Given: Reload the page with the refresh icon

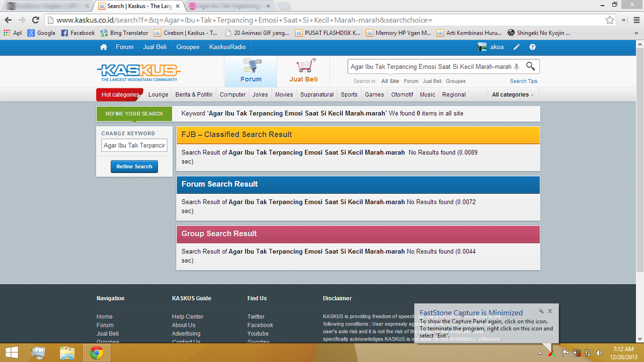Looking at the screenshot, I should pyautogui.click(x=35, y=20).
